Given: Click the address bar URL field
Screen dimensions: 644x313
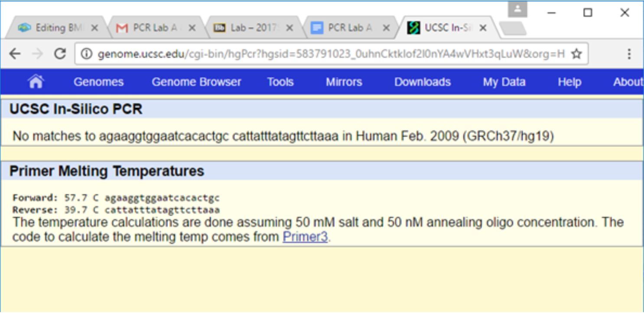Looking at the screenshot, I should coord(329,54).
